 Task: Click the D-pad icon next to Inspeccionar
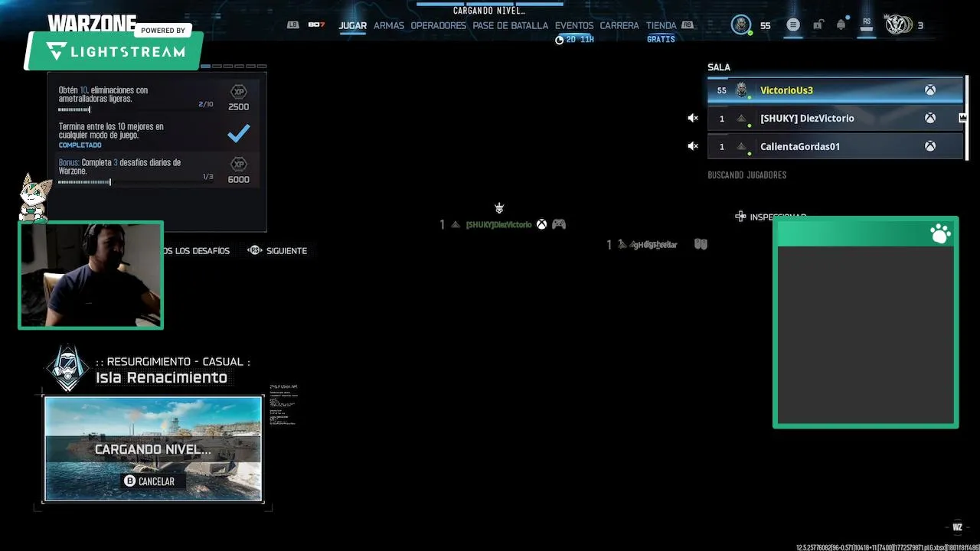[740, 217]
